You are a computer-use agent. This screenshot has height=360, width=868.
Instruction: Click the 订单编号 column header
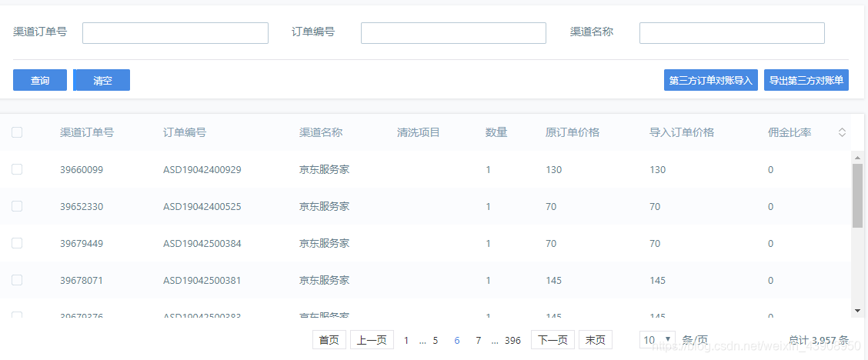[x=185, y=133]
